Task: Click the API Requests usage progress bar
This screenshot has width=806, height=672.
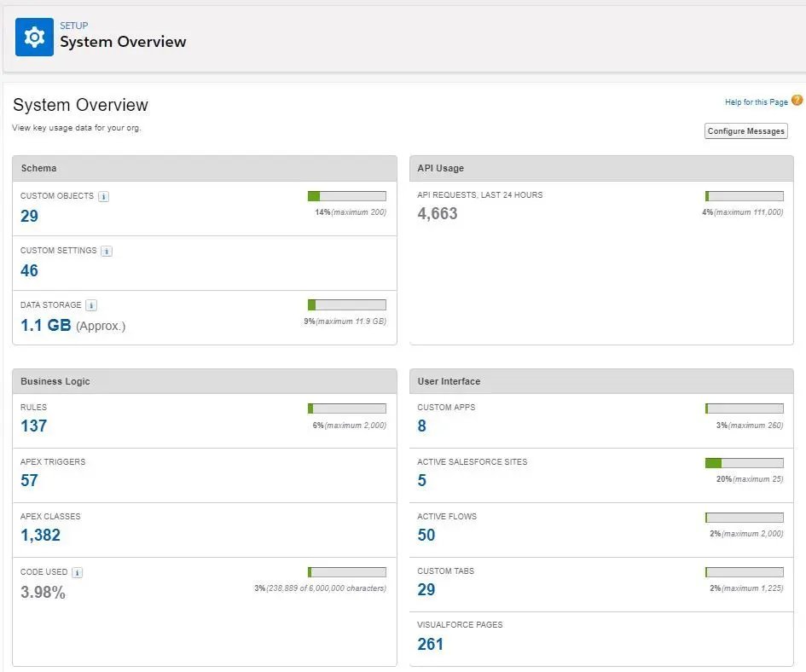Action: coord(745,196)
